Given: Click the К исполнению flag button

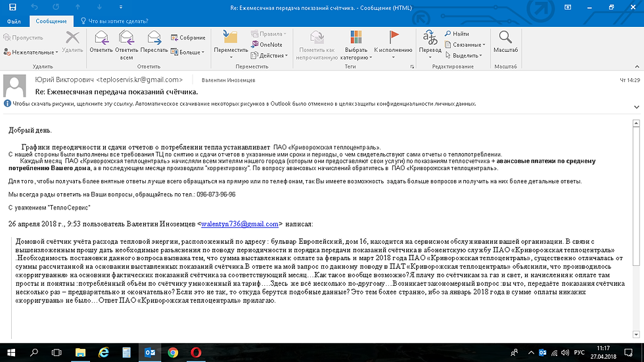Looking at the screenshot, I should point(393,44).
